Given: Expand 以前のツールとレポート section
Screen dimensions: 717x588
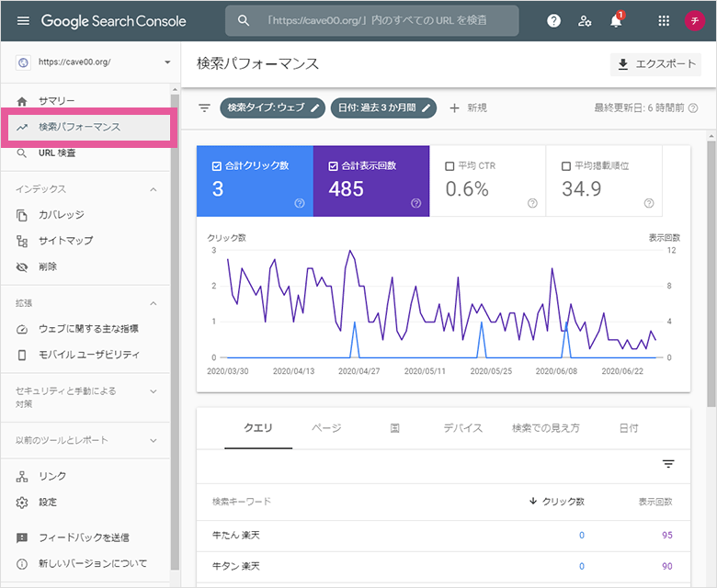Looking at the screenshot, I should click(x=154, y=441).
